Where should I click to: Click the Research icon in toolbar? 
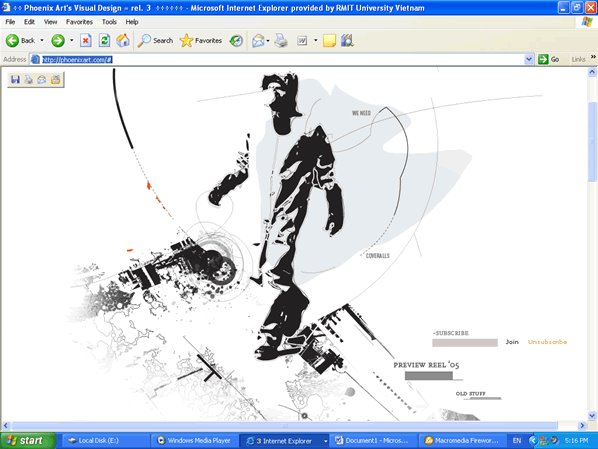[347, 40]
